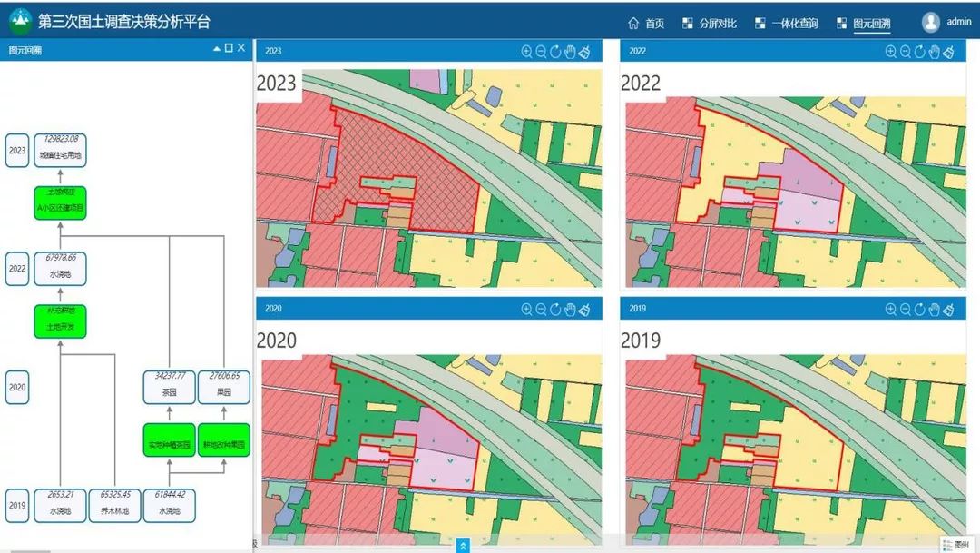This screenshot has height=553, width=980.
Task: Clear the 2019 map with broom icon
Action: point(949,309)
